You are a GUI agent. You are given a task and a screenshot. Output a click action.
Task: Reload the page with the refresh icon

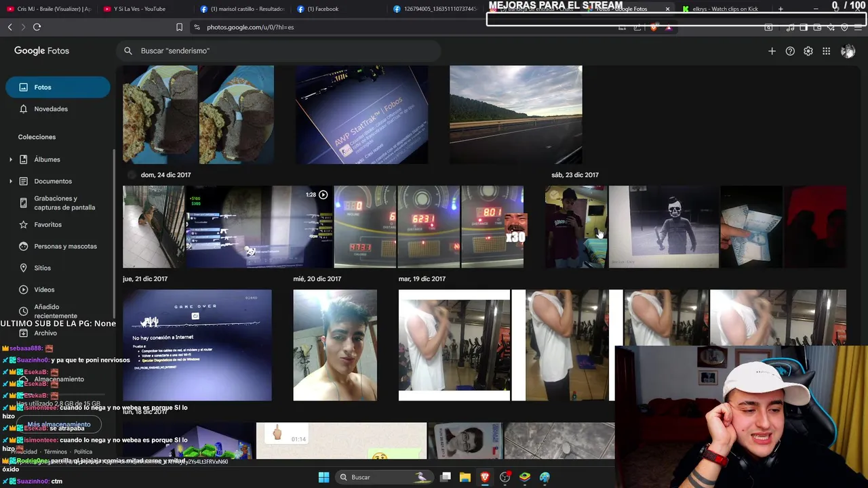click(x=37, y=27)
